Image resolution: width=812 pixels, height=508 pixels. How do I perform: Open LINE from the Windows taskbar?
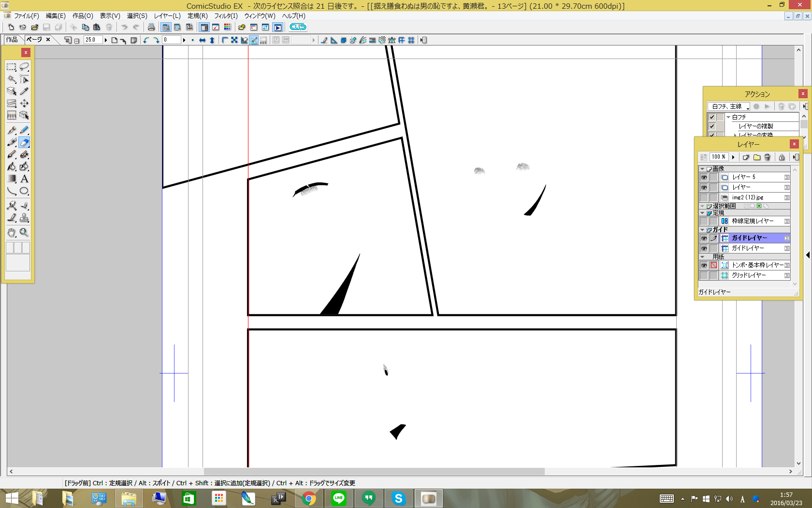(x=339, y=498)
